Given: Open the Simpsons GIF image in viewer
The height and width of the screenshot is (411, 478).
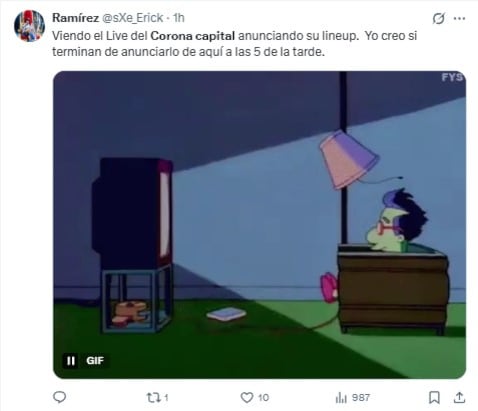Looking at the screenshot, I should click(259, 225).
